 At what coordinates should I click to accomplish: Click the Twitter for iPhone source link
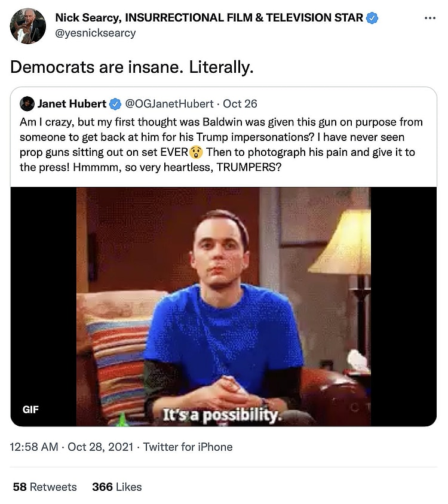tap(188, 447)
